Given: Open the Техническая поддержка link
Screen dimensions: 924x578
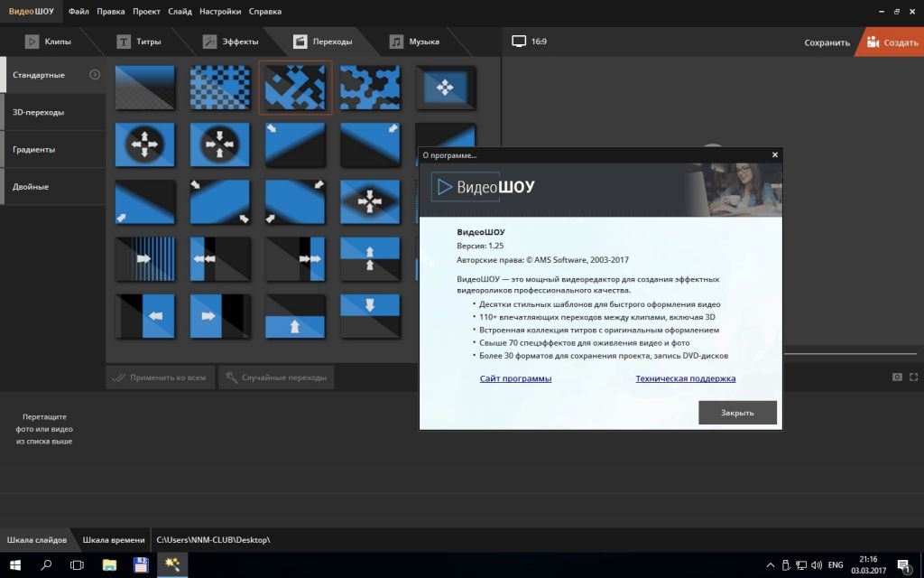Looking at the screenshot, I should 685,378.
